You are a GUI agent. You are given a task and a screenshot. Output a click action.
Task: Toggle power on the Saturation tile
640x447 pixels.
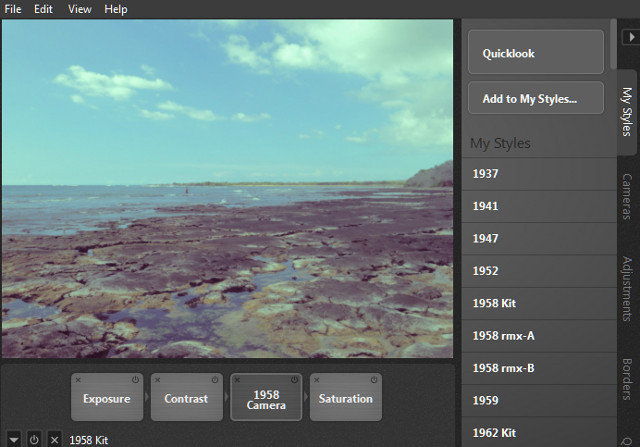point(374,380)
